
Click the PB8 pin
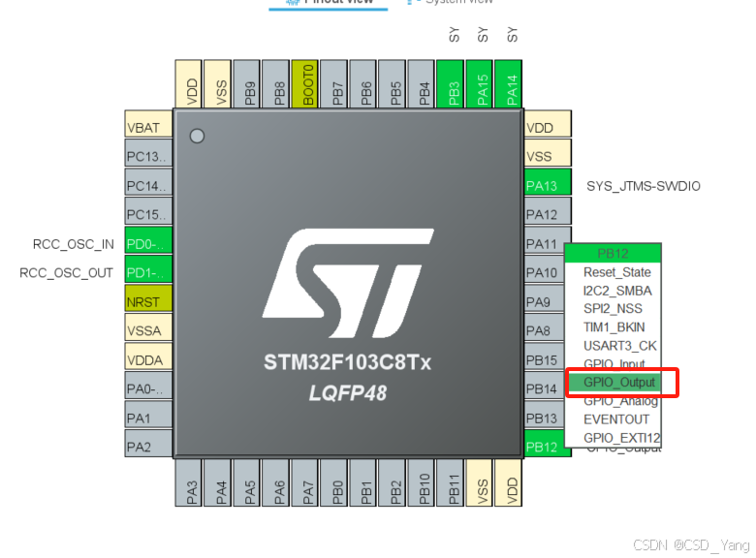(275, 84)
